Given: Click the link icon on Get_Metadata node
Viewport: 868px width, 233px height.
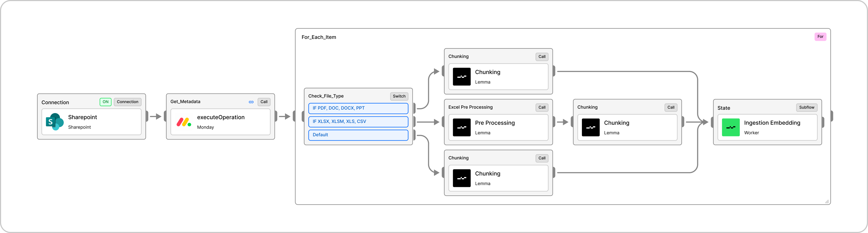Looking at the screenshot, I should coord(251,102).
